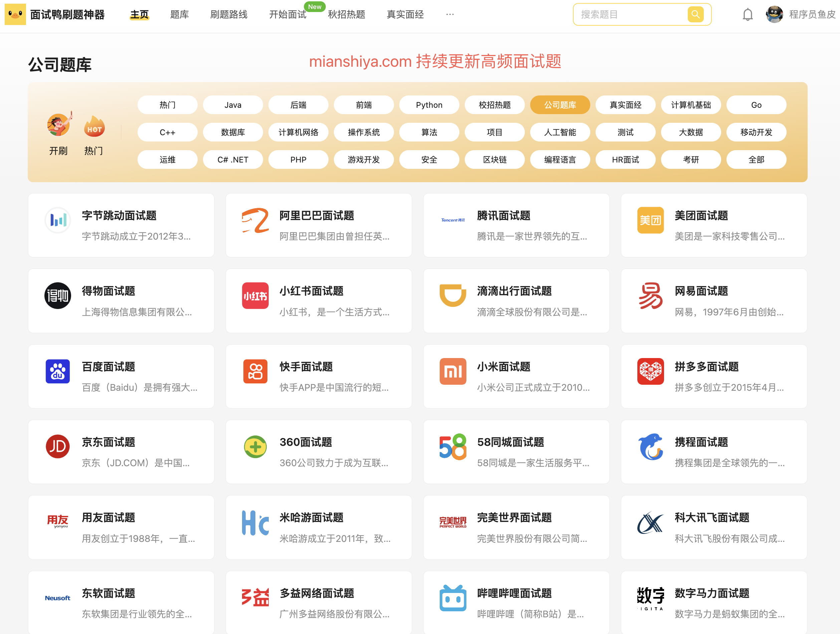The width and height of the screenshot is (840, 634).
Task: Select the 公司题库 category tag
Action: [560, 105]
